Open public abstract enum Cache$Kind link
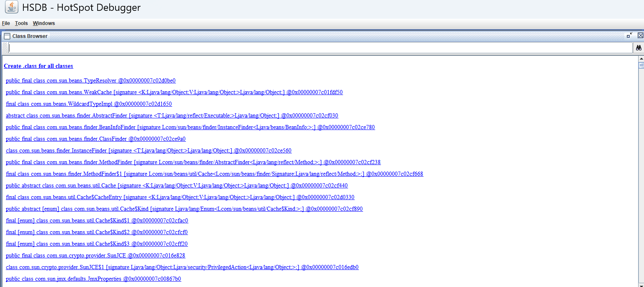644x287 pixels. 184,209
